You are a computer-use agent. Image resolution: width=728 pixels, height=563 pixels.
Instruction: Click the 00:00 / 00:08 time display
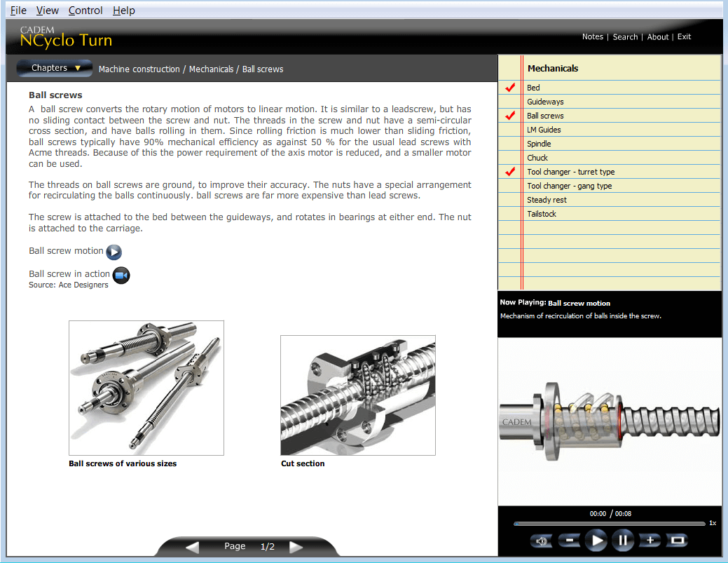pos(610,513)
